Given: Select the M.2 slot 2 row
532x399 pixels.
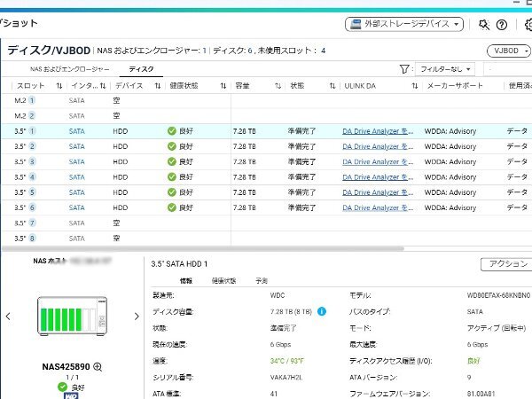Looking at the screenshot, I should pos(267,115).
